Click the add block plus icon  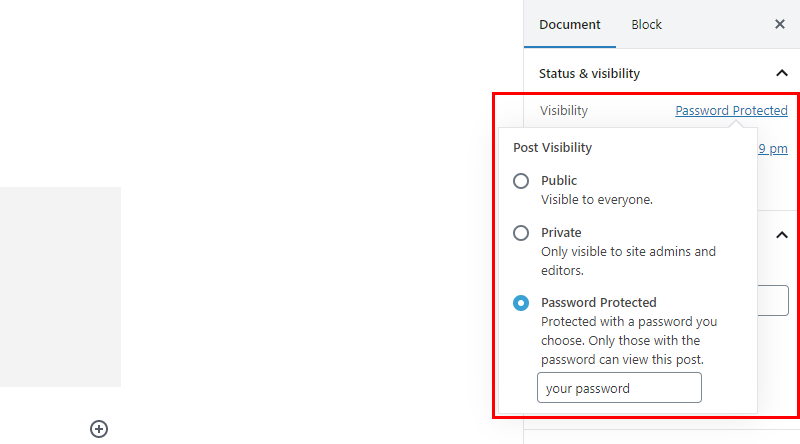click(99, 429)
